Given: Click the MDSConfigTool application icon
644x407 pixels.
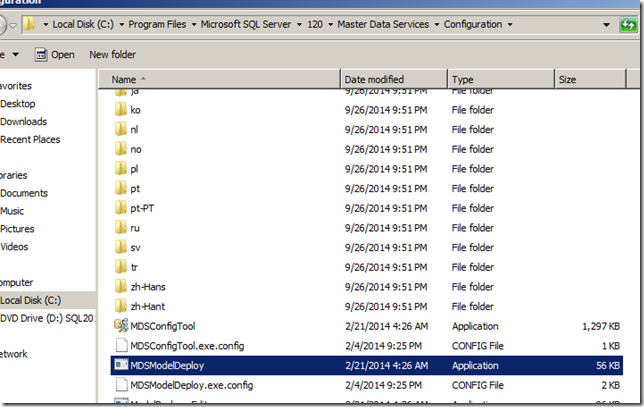Looking at the screenshot, I should (x=121, y=326).
